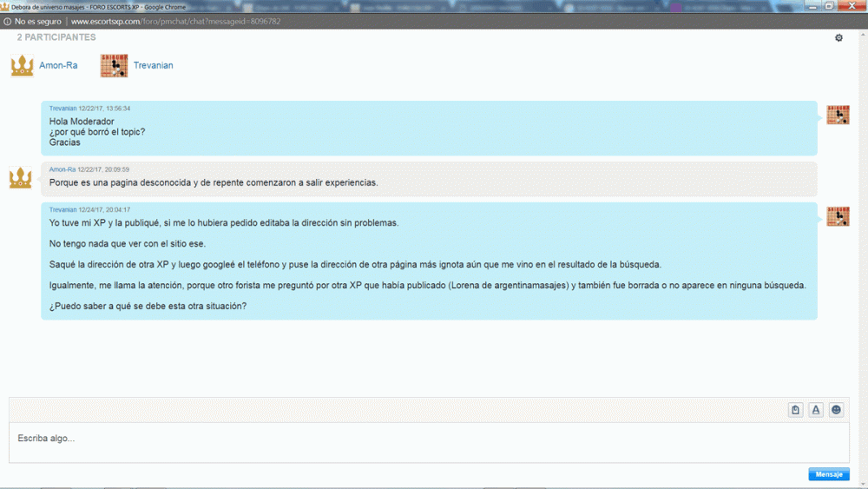Click the 'No es seguro' site info icon

[8, 21]
